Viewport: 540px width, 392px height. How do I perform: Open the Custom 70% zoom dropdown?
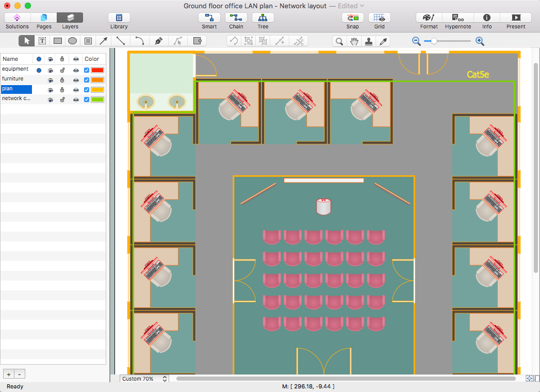pos(144,379)
